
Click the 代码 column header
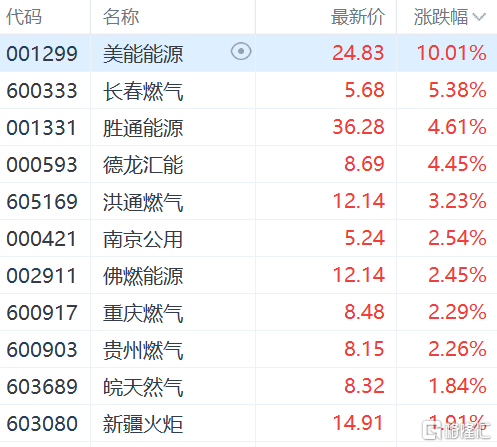[x=24, y=17]
